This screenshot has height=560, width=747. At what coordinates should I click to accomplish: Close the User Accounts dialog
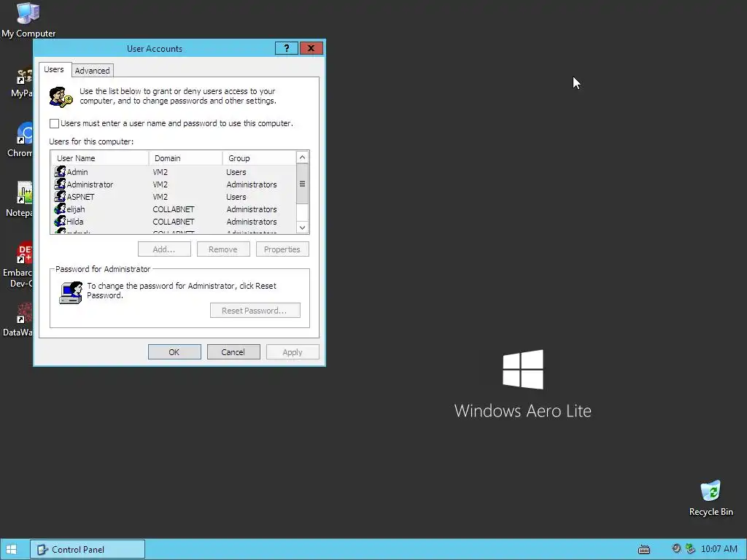point(311,48)
